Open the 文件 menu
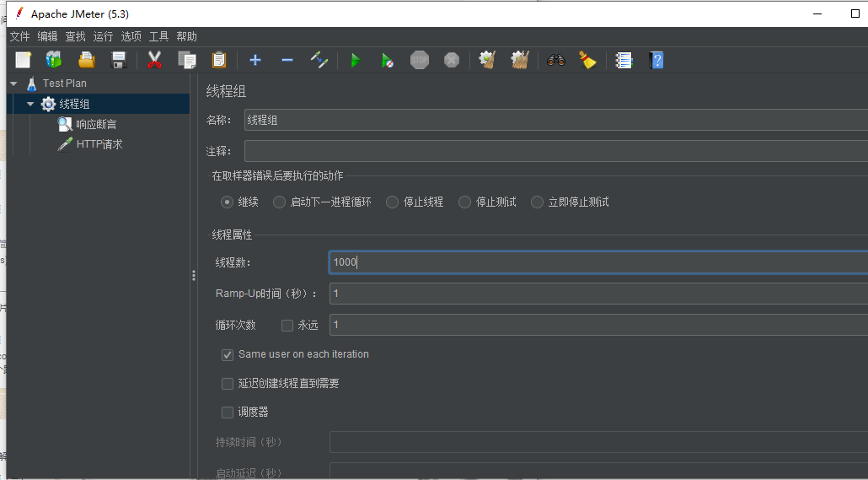The height and width of the screenshot is (480, 868). (x=19, y=36)
